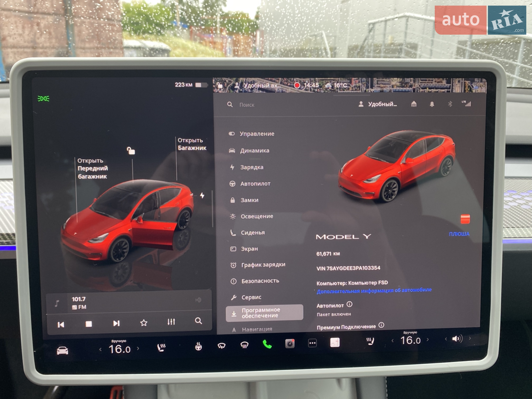Open the Экран display menu

tap(244, 249)
